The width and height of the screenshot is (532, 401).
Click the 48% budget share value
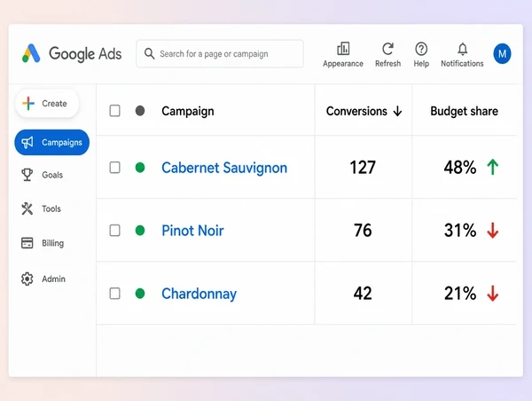[x=460, y=168]
